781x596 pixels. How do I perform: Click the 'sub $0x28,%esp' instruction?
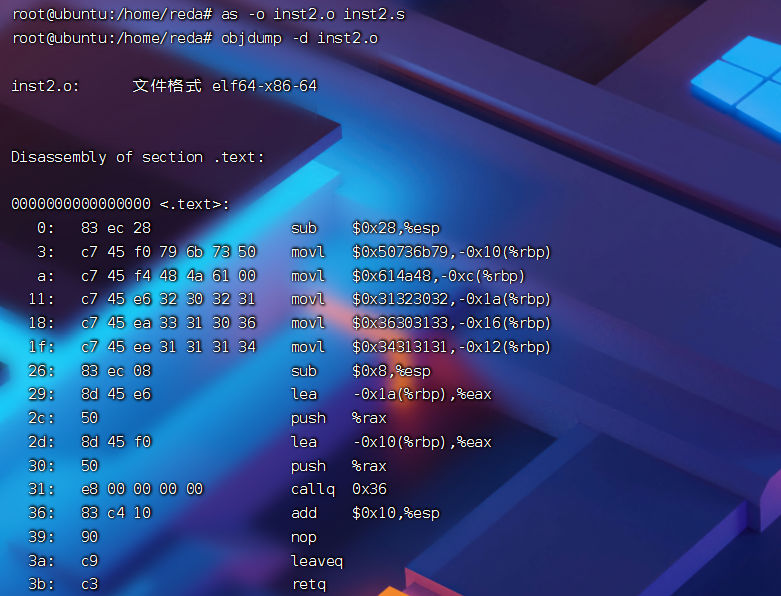point(365,228)
